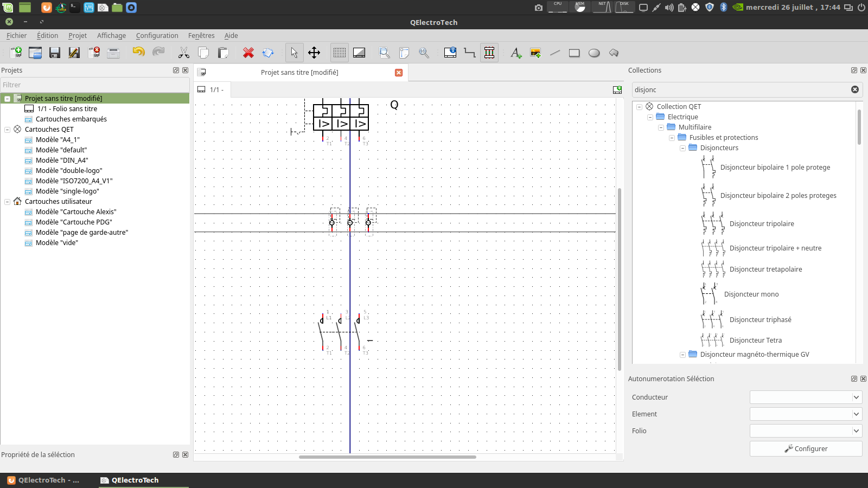The height and width of the screenshot is (488, 868).
Task: Toggle the conductor auto-creation button
Action: point(489,53)
